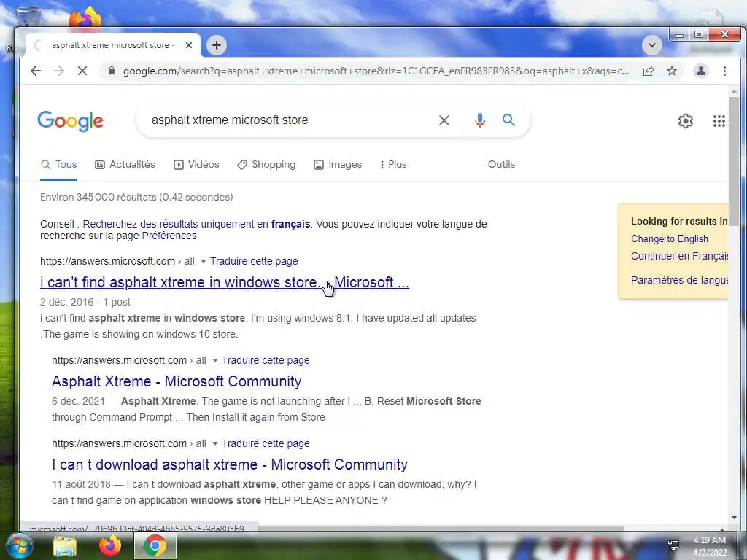747x560 pixels.
Task: Switch to Images tab
Action: tap(338, 164)
